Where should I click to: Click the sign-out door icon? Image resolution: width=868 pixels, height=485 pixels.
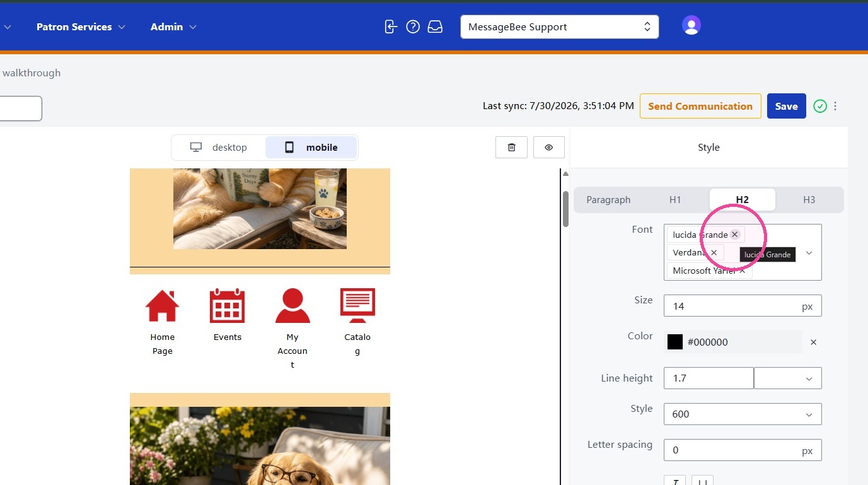(x=391, y=26)
